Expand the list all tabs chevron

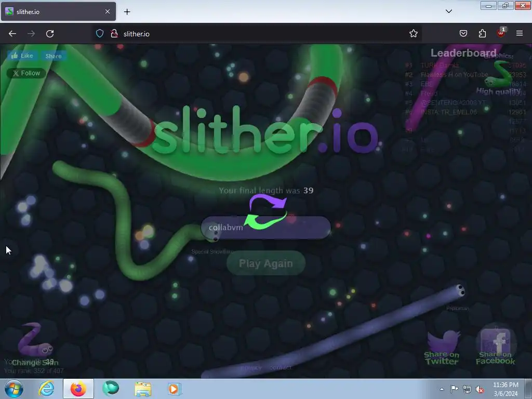pyautogui.click(x=448, y=11)
